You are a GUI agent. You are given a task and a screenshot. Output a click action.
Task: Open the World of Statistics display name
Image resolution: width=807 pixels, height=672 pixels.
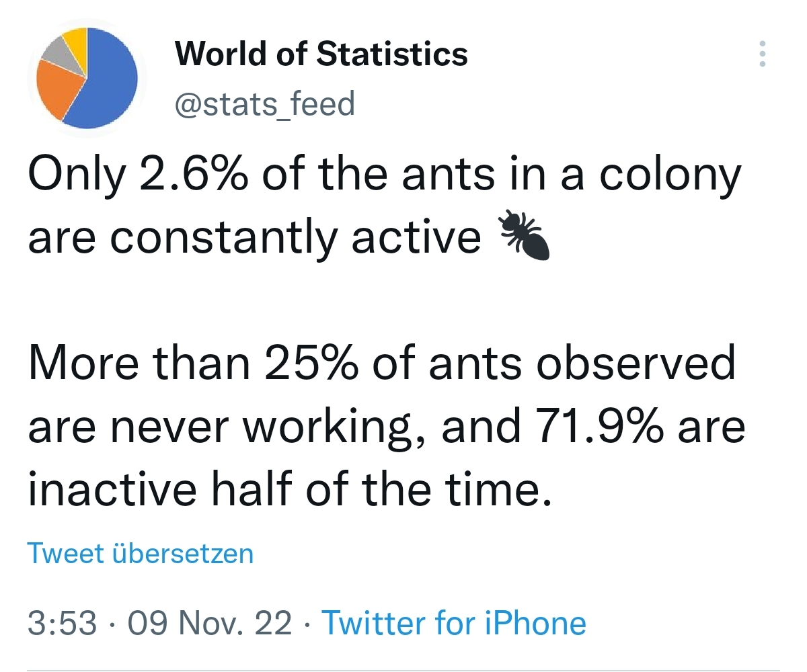point(321,54)
